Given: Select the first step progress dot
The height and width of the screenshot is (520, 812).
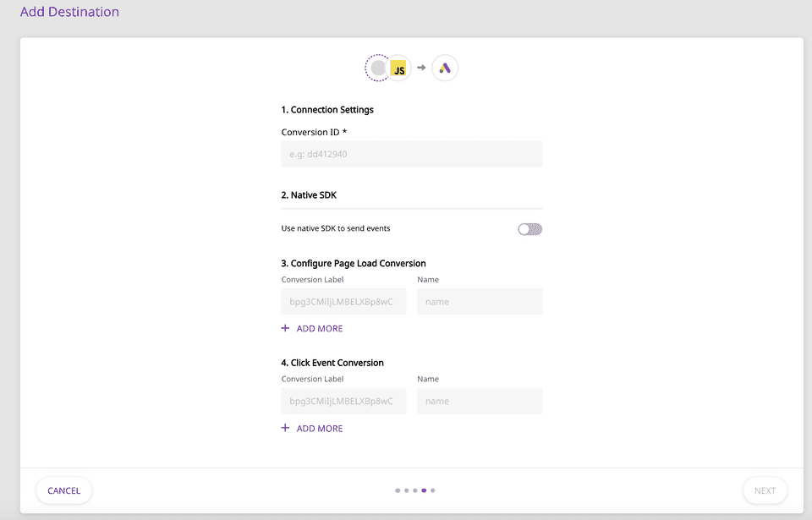Looking at the screenshot, I should click(398, 490).
